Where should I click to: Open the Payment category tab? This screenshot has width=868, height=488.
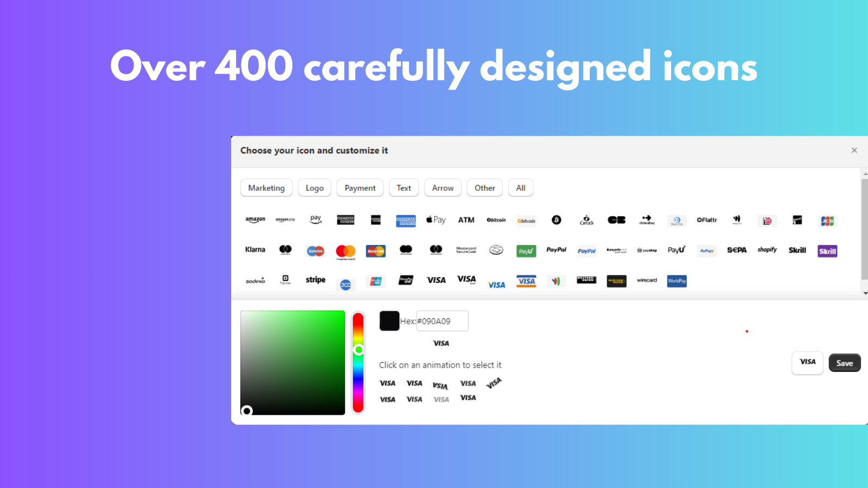[x=360, y=188]
